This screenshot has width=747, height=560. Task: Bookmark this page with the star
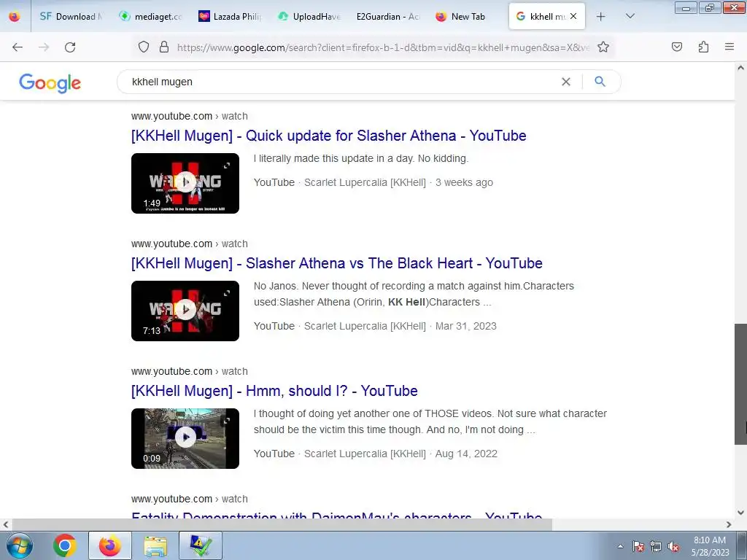point(603,47)
